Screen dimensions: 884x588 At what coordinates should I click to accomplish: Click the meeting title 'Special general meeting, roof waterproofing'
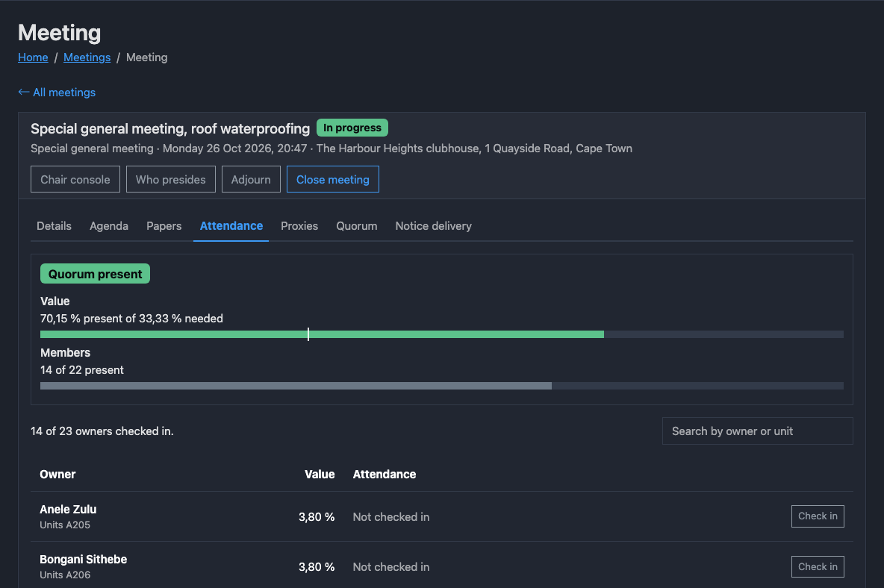coord(170,128)
